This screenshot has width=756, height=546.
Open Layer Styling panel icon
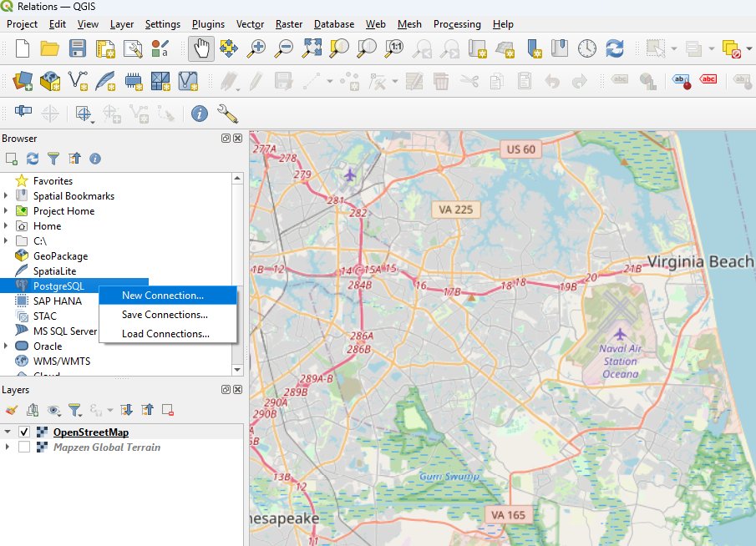pyautogui.click(x=12, y=410)
